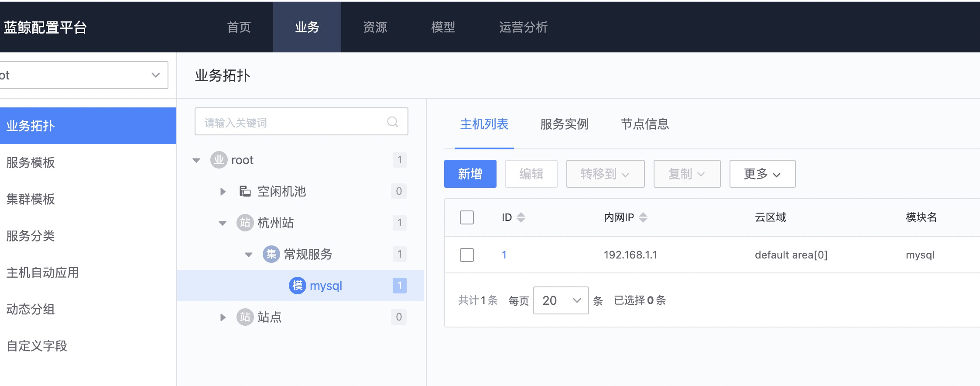This screenshot has width=980, height=386.
Task: Switch to the 服务实例 tab
Action: 565,124
